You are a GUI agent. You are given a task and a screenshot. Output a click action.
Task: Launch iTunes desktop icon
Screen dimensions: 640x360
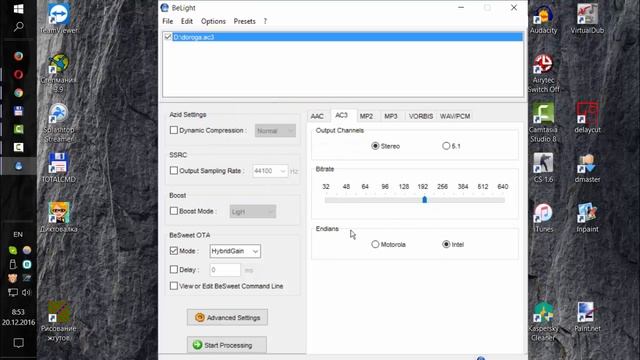point(543,217)
